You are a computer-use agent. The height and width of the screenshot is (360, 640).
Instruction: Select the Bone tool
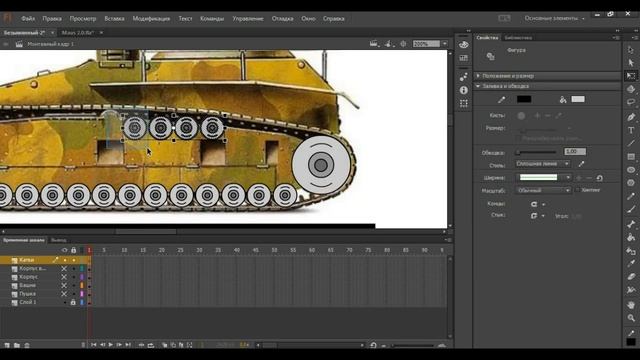pos(631,224)
